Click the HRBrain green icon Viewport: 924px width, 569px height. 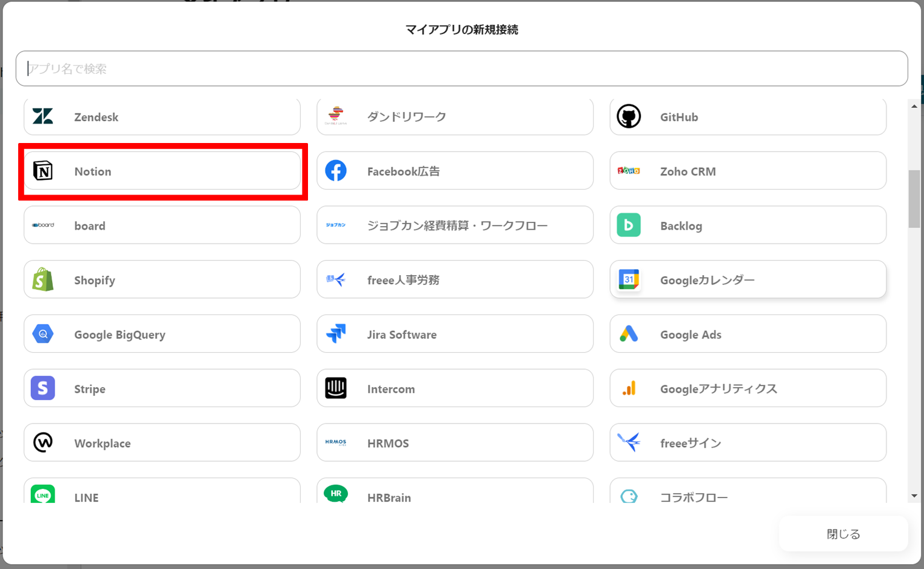[x=336, y=494]
